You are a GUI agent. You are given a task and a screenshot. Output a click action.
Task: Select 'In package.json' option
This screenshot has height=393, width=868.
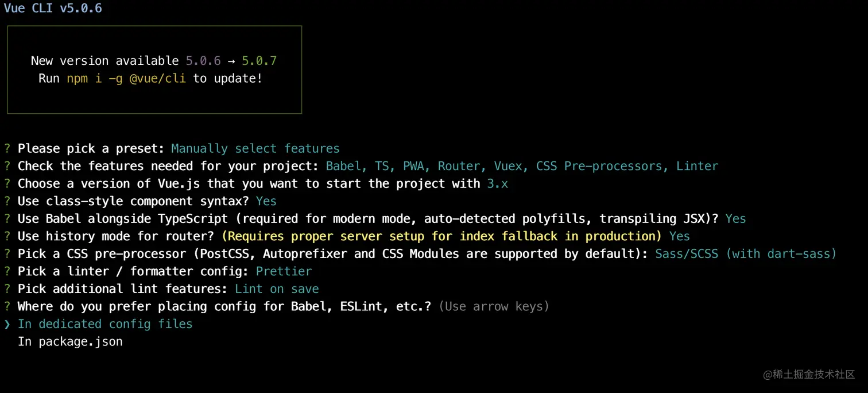point(70,342)
